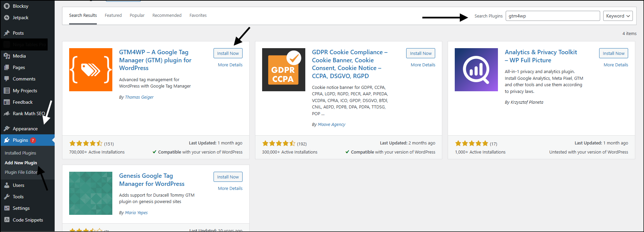Select Add New Plugin submenu item

click(21, 163)
